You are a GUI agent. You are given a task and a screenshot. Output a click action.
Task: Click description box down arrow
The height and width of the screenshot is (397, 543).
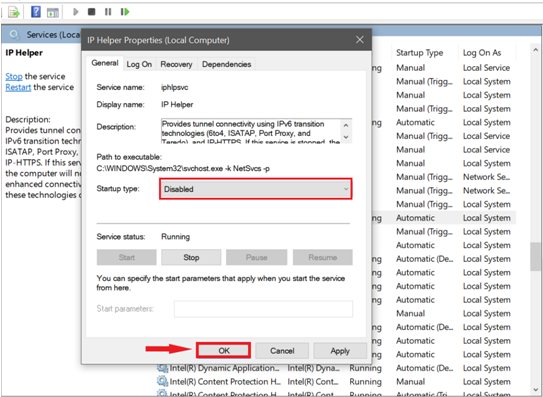[x=346, y=137]
